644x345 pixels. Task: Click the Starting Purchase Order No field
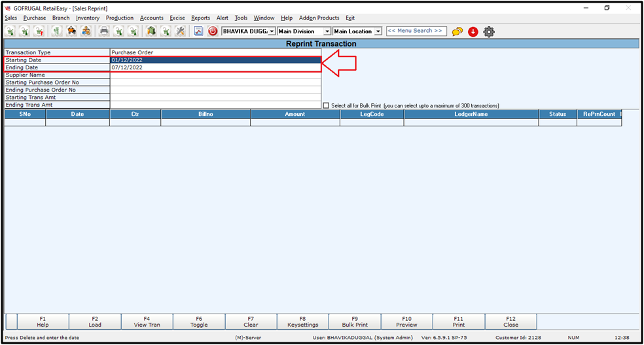[x=215, y=82]
